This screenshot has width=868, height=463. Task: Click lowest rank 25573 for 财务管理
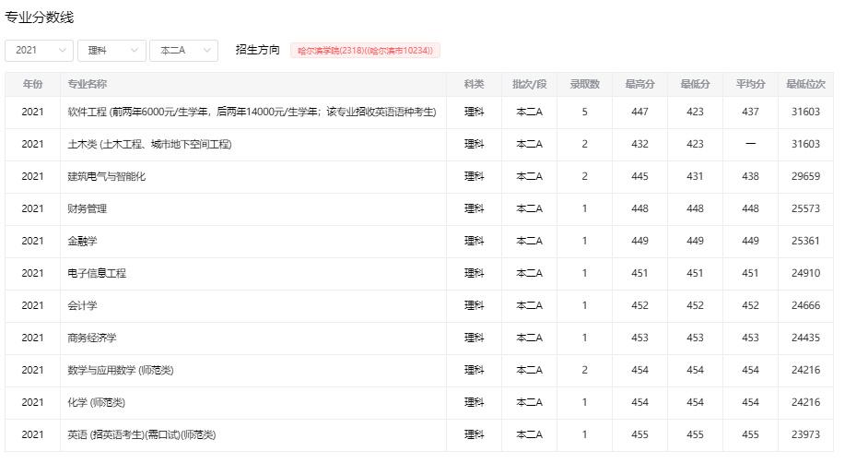[806, 208]
